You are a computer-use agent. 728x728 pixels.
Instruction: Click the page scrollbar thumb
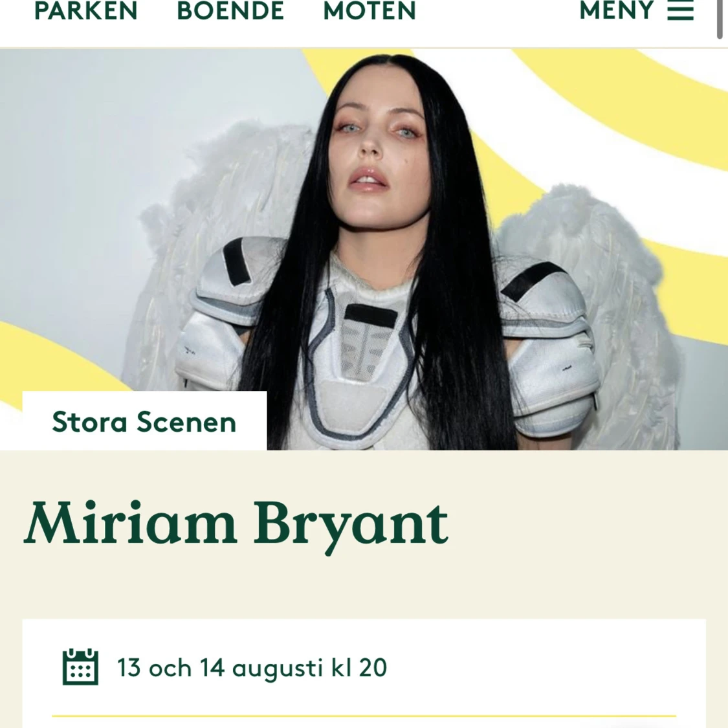click(720, 19)
